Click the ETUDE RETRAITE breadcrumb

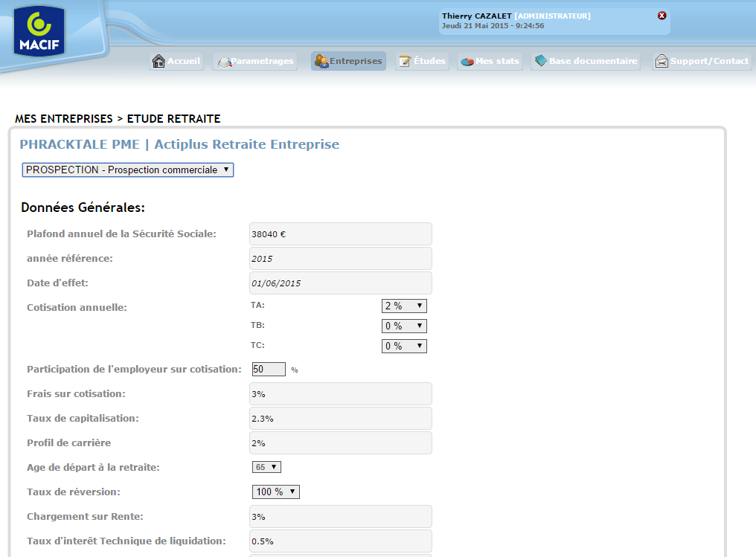174,118
